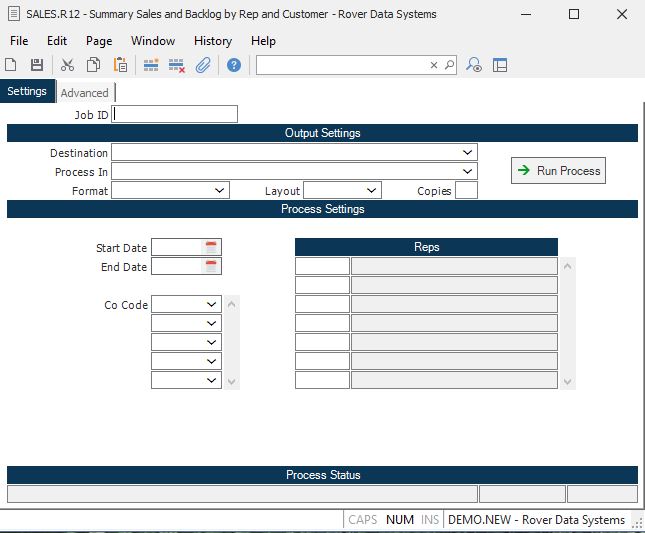Open the End Date calendar picker
Image resolution: width=645 pixels, height=533 pixels.
coord(211,266)
